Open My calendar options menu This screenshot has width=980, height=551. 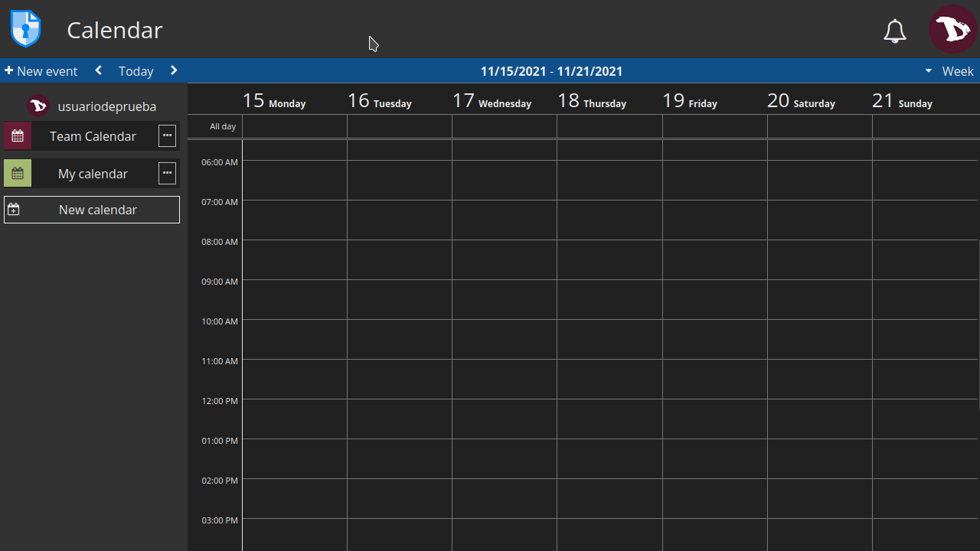point(167,173)
